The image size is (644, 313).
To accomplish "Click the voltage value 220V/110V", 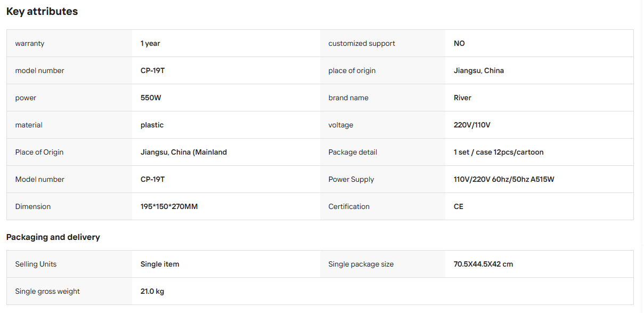I will coord(472,125).
